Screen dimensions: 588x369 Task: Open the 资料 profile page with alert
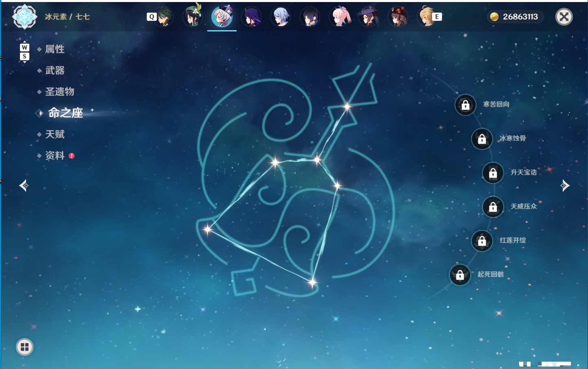point(55,155)
